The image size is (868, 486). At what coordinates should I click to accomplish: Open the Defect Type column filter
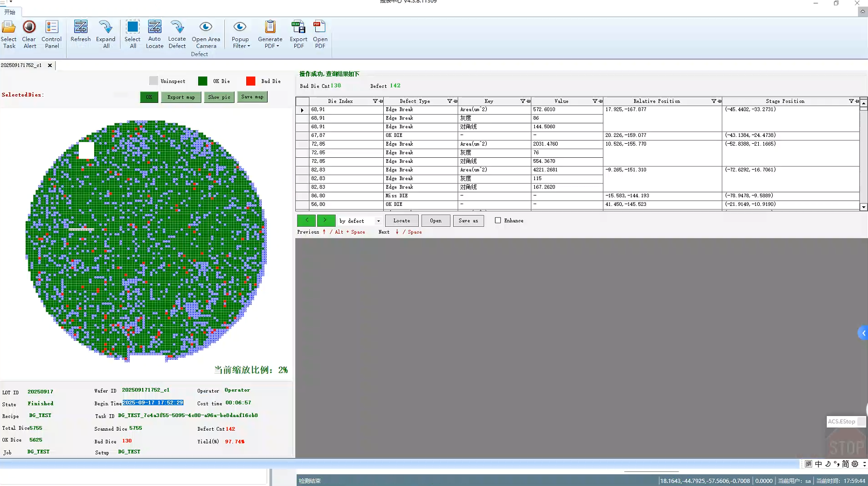pos(450,101)
